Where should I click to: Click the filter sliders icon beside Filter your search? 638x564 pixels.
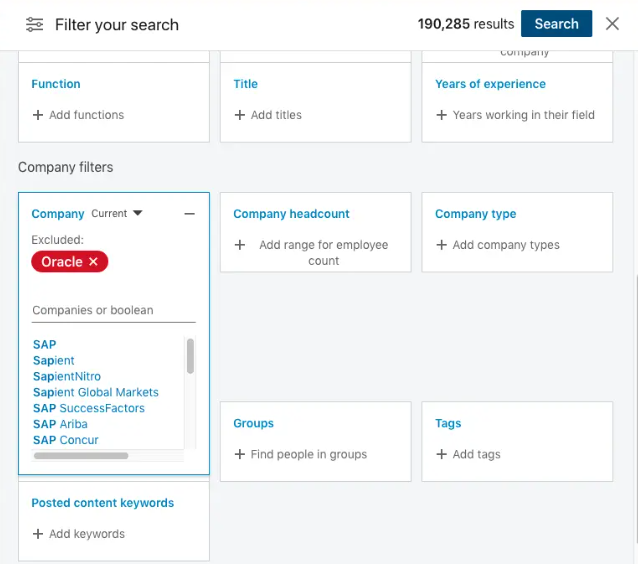[34, 24]
